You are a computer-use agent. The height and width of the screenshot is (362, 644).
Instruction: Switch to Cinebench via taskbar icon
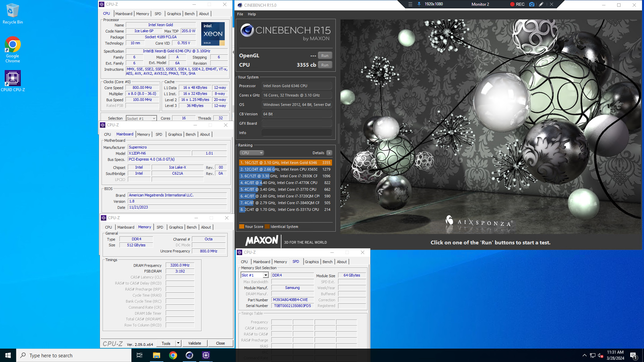[x=190, y=355]
